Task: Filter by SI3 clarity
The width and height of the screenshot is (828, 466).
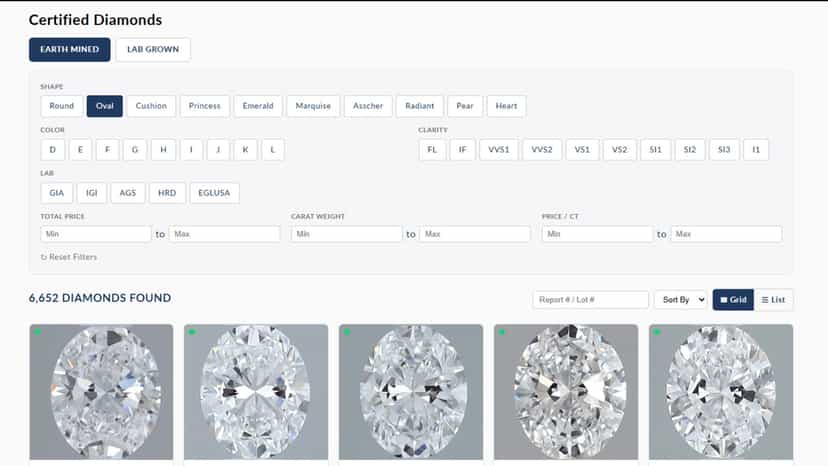Action: click(724, 150)
